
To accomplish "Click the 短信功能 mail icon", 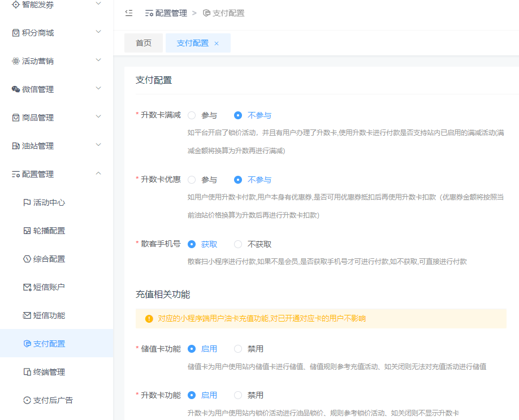I will [x=27, y=315].
